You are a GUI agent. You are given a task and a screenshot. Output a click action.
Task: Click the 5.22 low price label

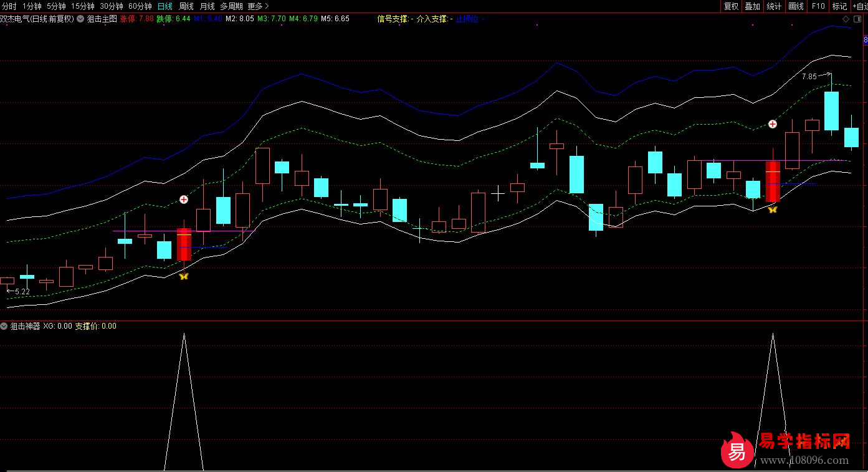pyautogui.click(x=22, y=291)
